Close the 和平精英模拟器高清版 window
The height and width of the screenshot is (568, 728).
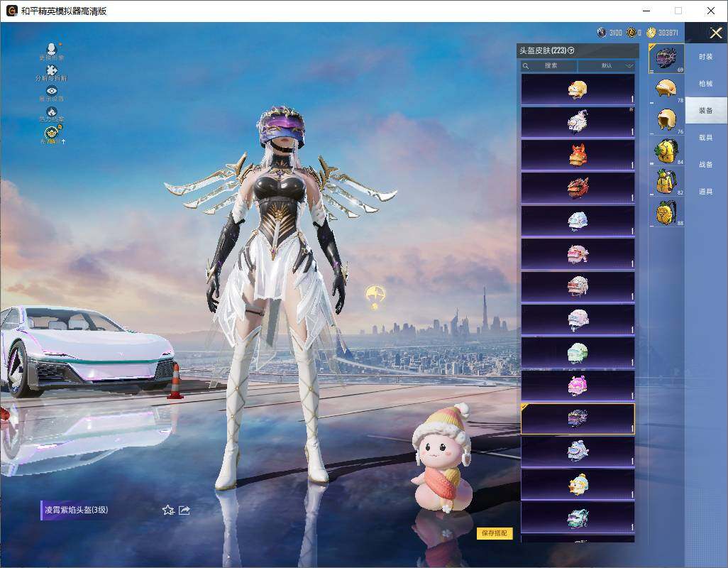[711, 11]
